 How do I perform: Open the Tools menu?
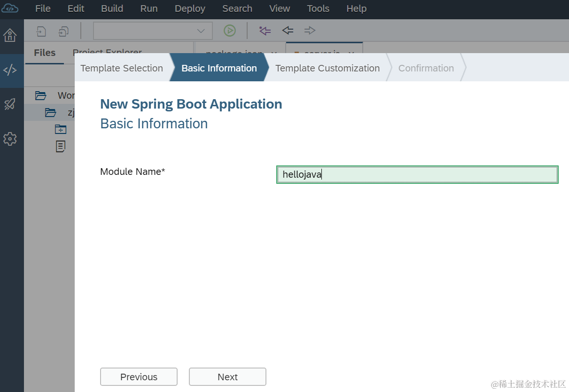pos(318,8)
